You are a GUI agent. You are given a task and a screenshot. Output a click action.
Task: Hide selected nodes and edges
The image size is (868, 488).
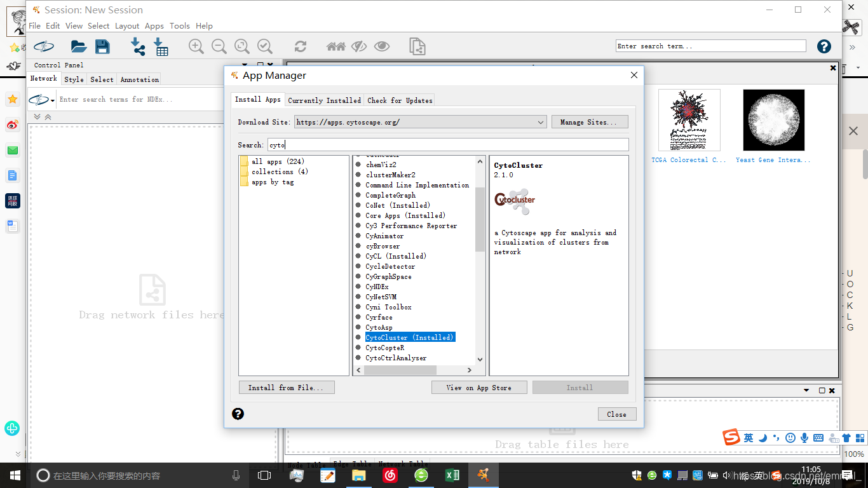[x=359, y=46]
